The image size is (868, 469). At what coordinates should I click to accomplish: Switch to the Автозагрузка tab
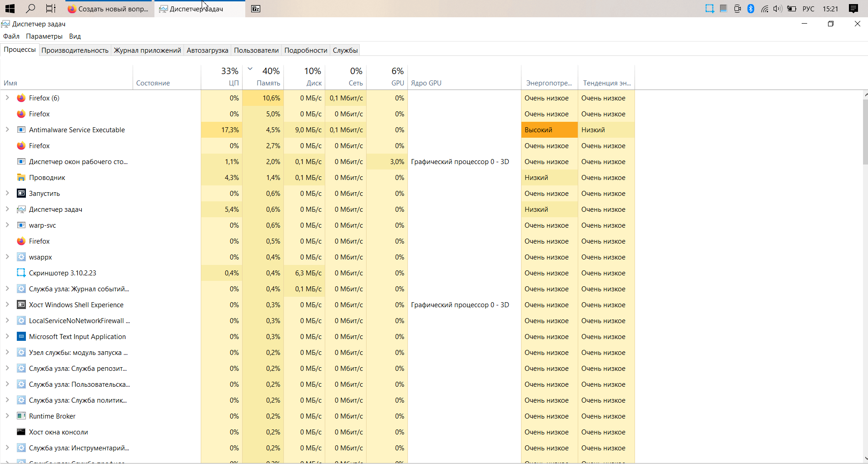click(207, 50)
